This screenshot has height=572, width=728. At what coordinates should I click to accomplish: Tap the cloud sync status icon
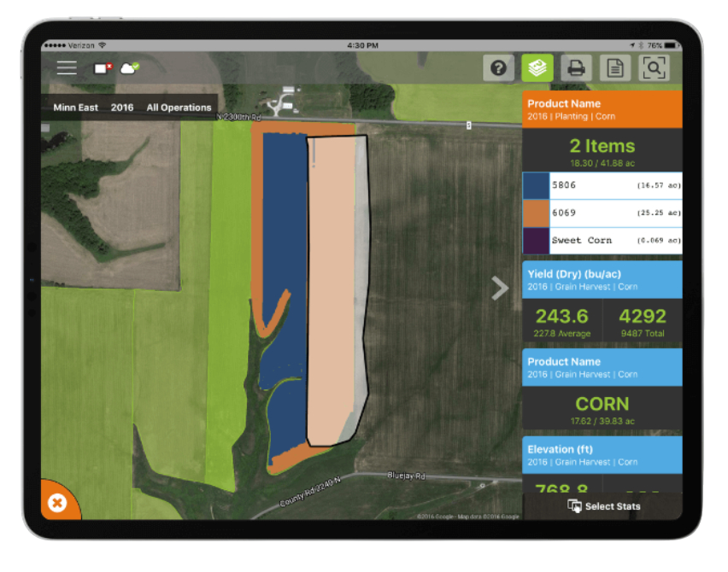click(130, 68)
